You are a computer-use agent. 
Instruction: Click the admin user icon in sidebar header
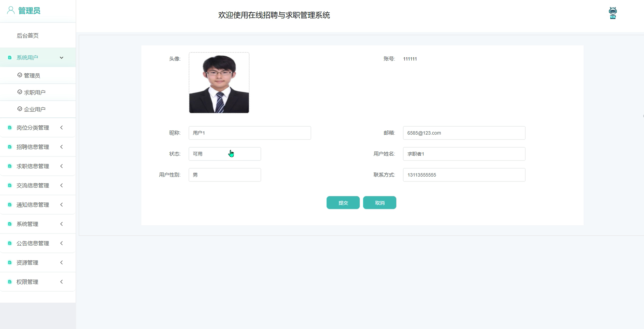[11, 10]
